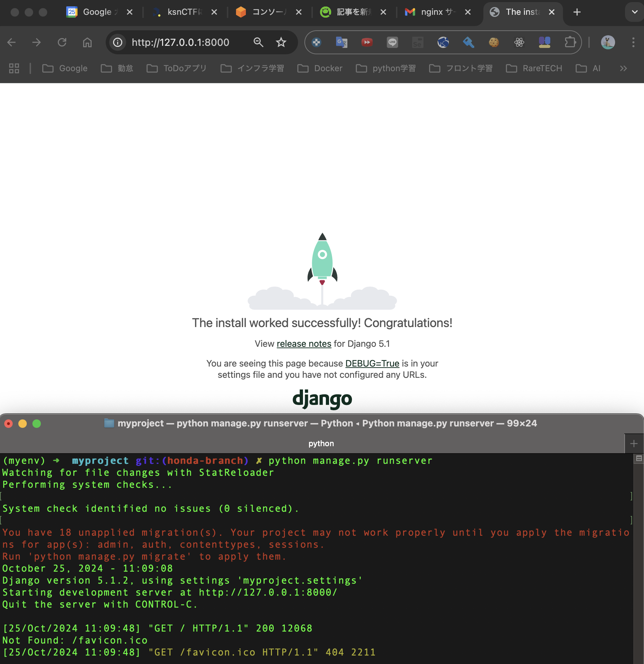Open the DEBUG=True link

[x=372, y=363]
